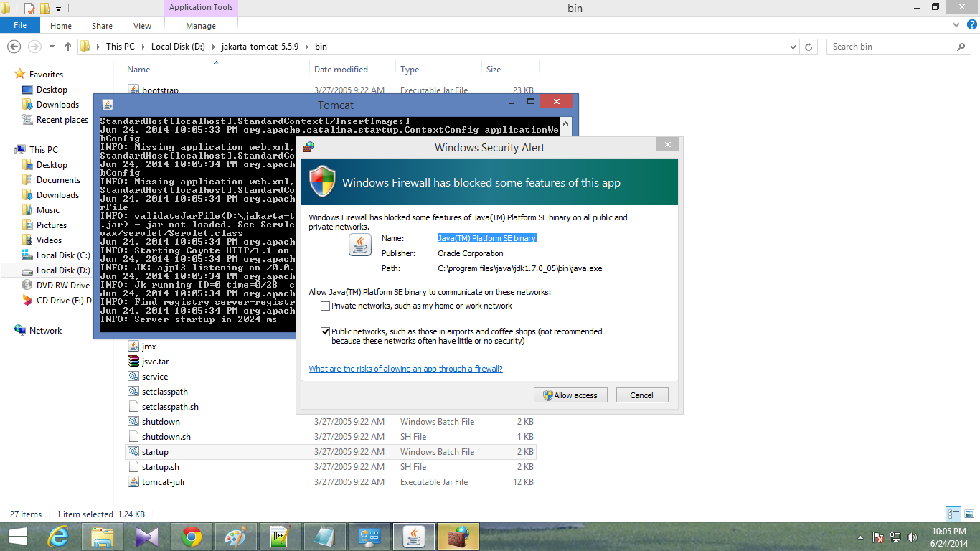
Task: Click the tomcat-juli jar file icon
Action: coord(134,481)
